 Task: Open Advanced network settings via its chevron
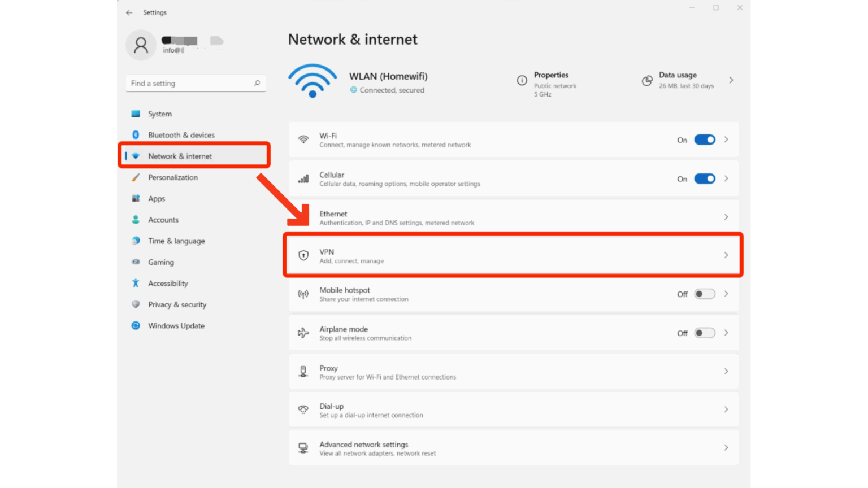(x=726, y=447)
